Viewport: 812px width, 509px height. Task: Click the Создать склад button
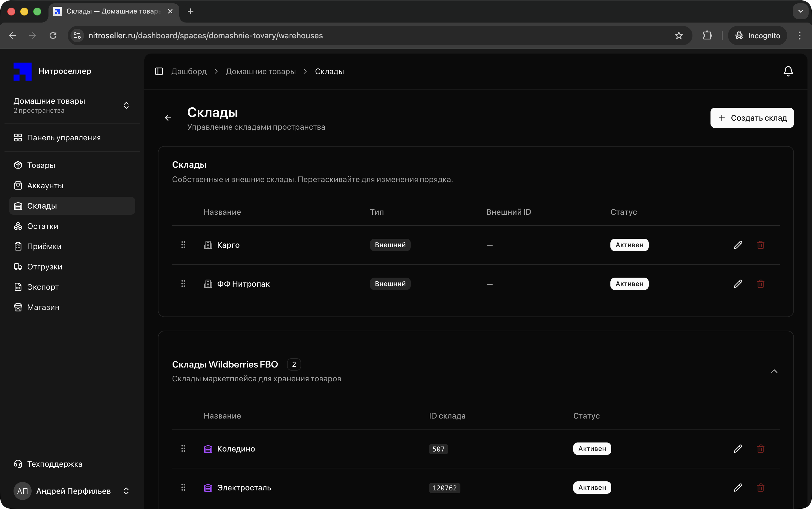[x=752, y=118]
